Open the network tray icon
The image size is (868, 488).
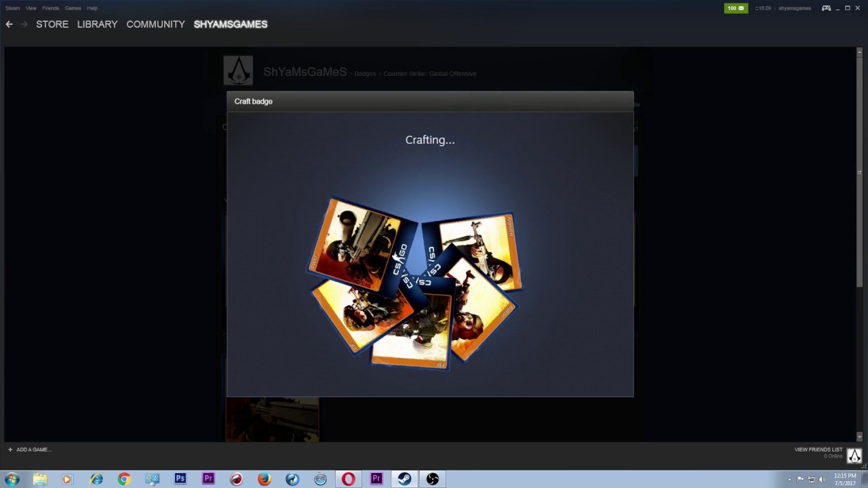(811, 480)
